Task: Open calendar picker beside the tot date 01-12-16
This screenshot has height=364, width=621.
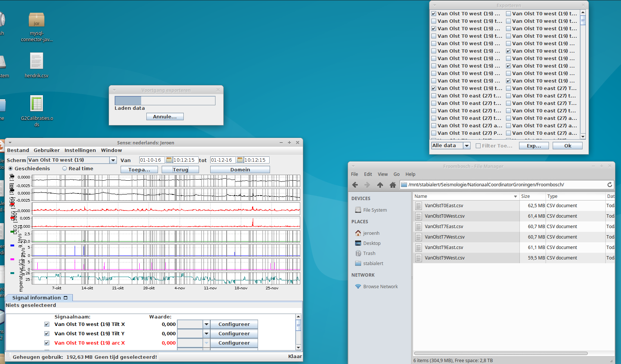Action: point(240,160)
